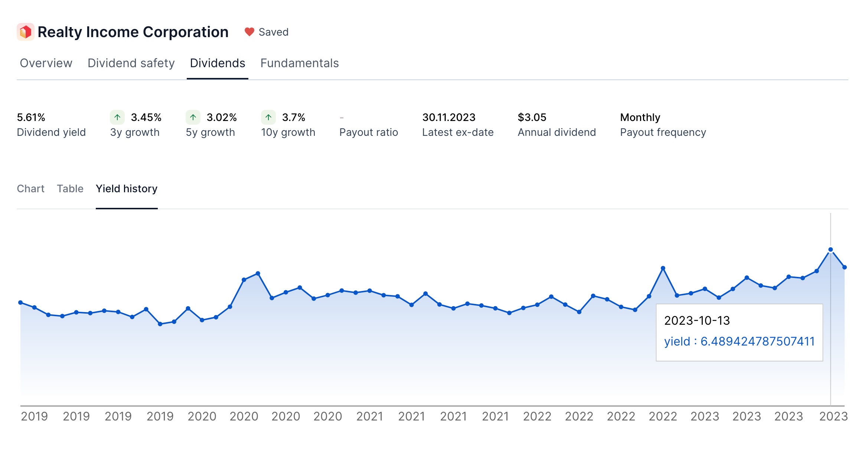The image size is (868, 455).
Task: Click the 2023-10-13 date in the tooltip
Action: click(x=697, y=321)
